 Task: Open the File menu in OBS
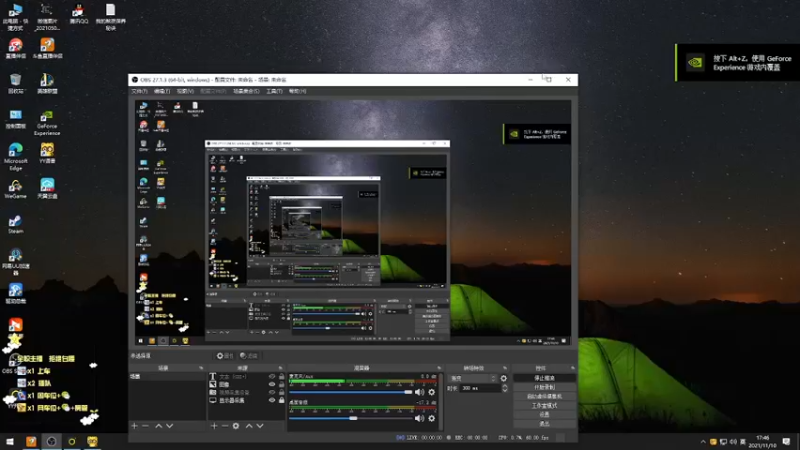pyautogui.click(x=139, y=91)
